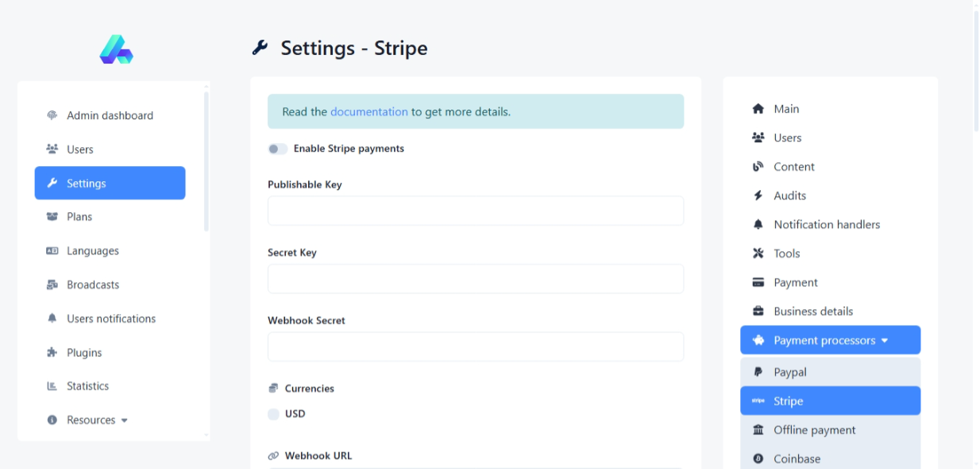Click the Plugins puzzle piece icon
Image resolution: width=980 pixels, height=469 pixels.
point(52,352)
